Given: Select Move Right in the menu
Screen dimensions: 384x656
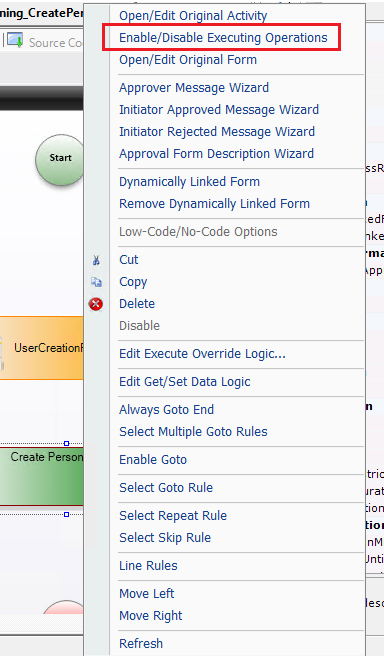Looking at the screenshot, I should (x=151, y=616).
